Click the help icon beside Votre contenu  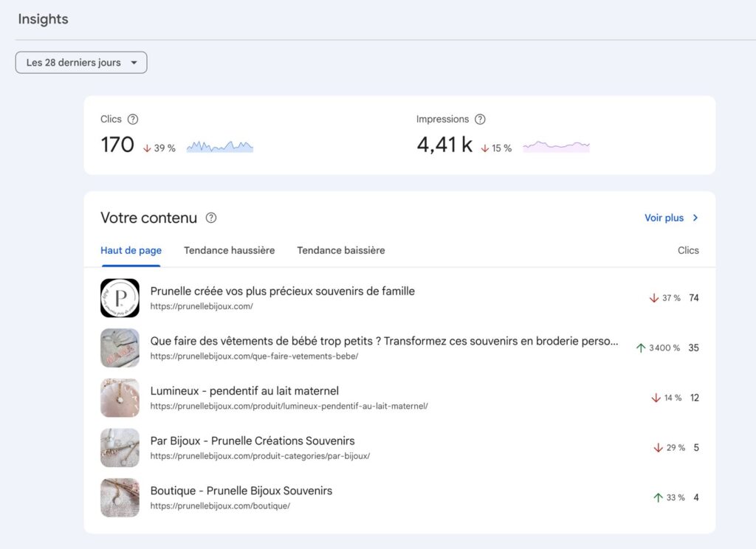[211, 218]
